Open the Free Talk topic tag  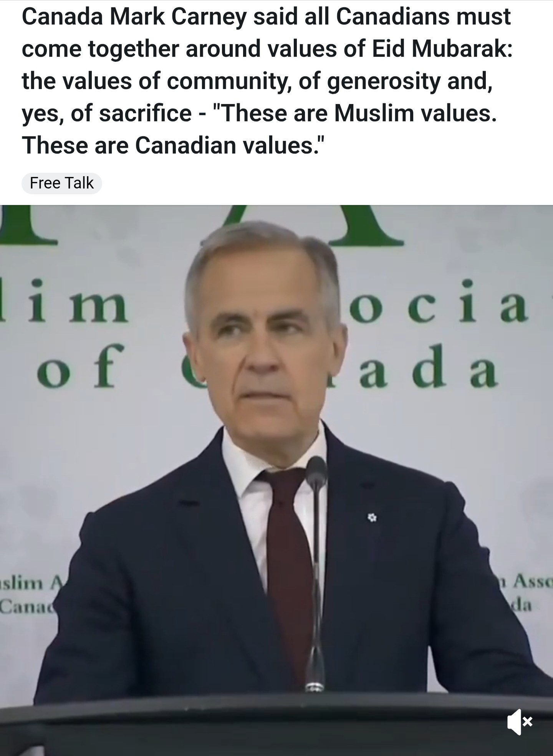[x=62, y=183]
